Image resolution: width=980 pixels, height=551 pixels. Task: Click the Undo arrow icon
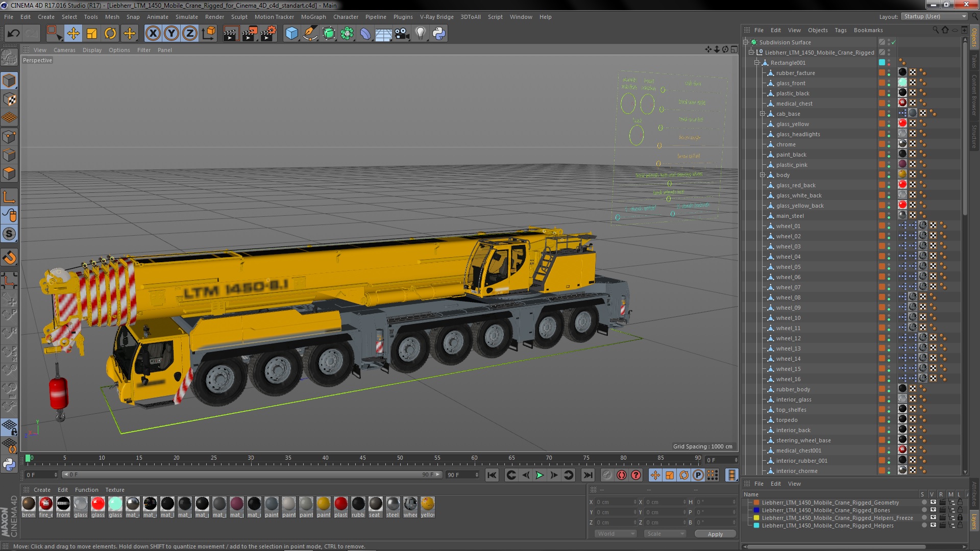(13, 34)
